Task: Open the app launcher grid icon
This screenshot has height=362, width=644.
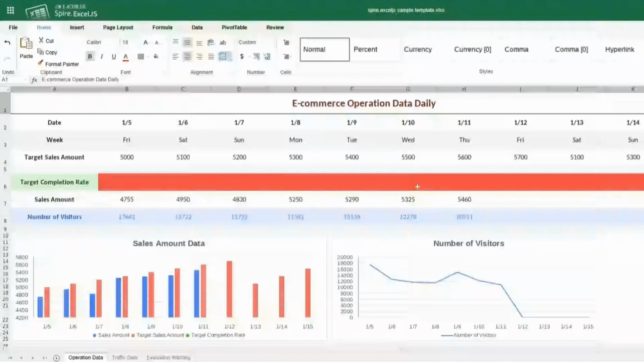Action: click(x=10, y=10)
